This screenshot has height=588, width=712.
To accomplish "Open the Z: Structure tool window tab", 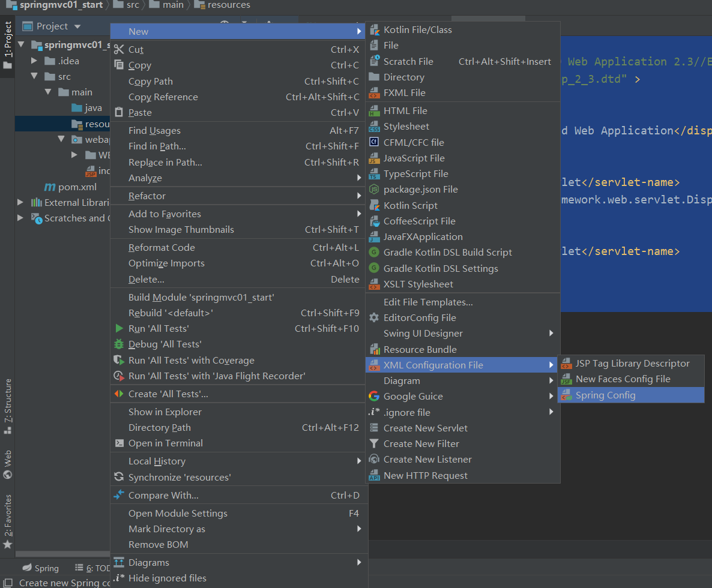I will click(x=7, y=406).
